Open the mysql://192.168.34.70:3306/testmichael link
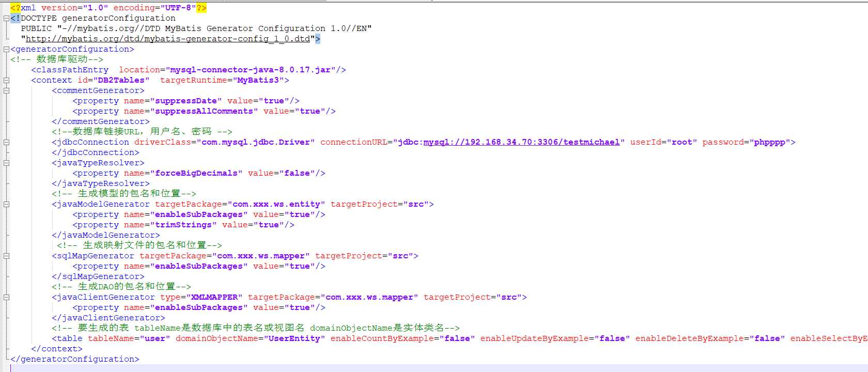Image resolution: width=868 pixels, height=372 pixels. [x=521, y=142]
